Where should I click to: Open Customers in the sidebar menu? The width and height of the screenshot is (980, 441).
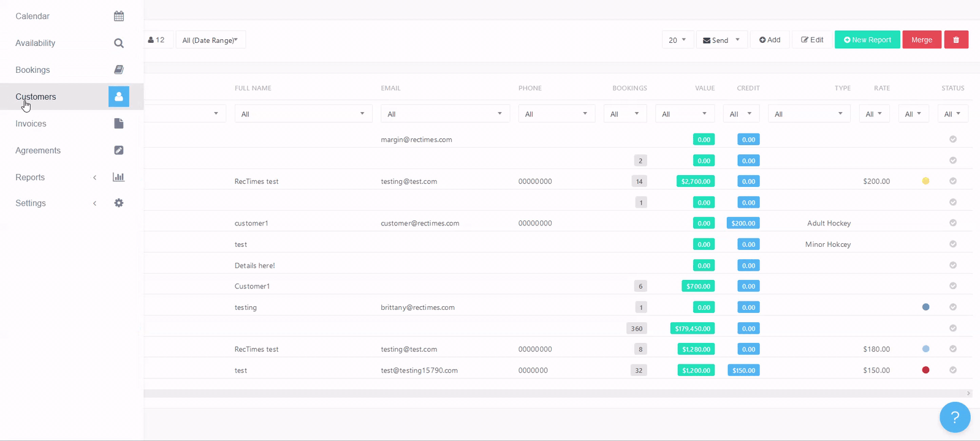point(36,97)
